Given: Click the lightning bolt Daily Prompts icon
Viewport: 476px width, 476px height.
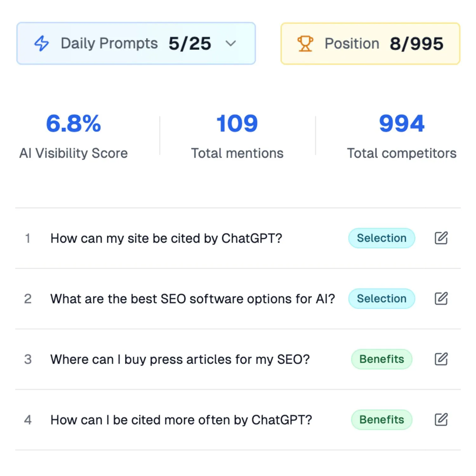Looking at the screenshot, I should [x=42, y=43].
